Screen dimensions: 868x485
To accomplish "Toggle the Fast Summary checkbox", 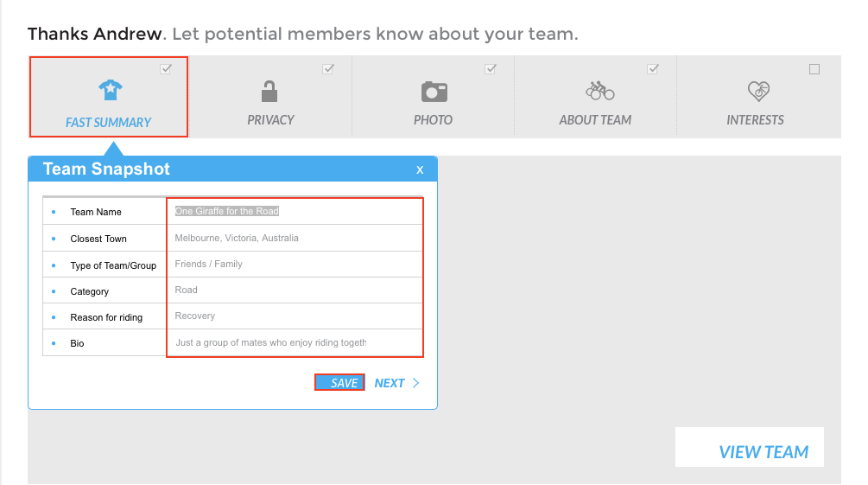I will click(x=166, y=69).
